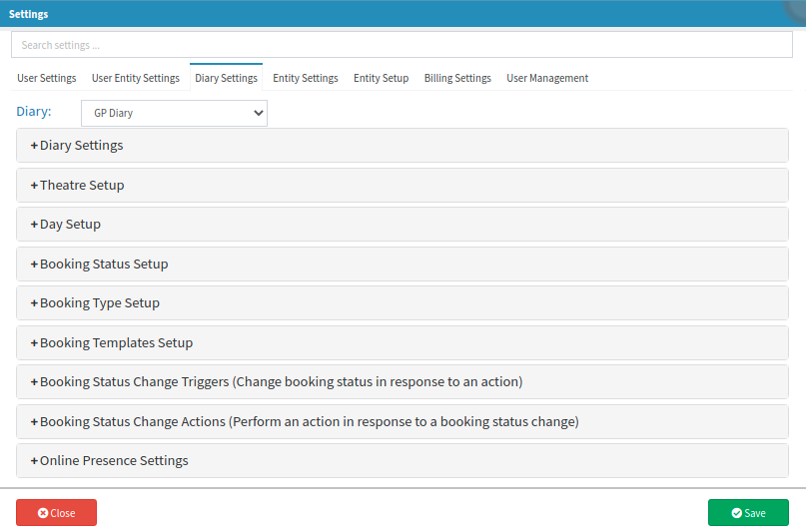
Task: Open the Diary selection dropdown
Action: coord(174,113)
